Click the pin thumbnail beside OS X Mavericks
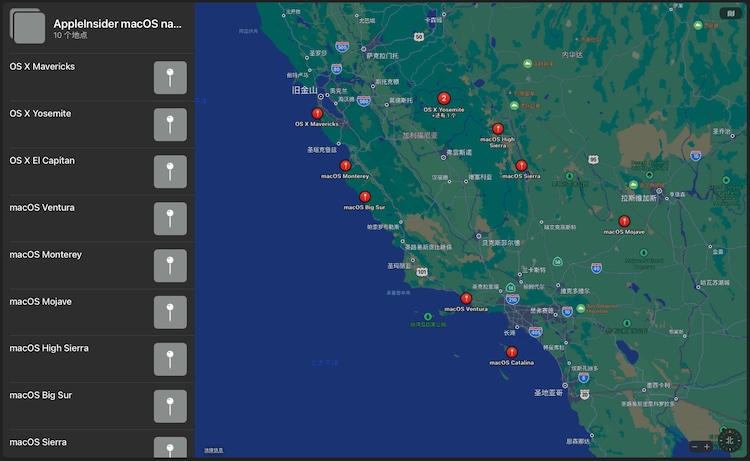This screenshot has height=461, width=750. [170, 77]
